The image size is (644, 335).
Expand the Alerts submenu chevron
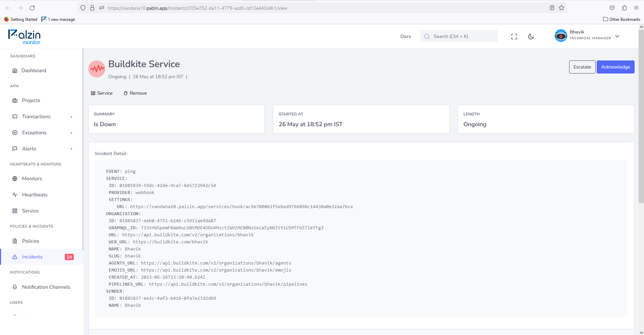coord(71,149)
